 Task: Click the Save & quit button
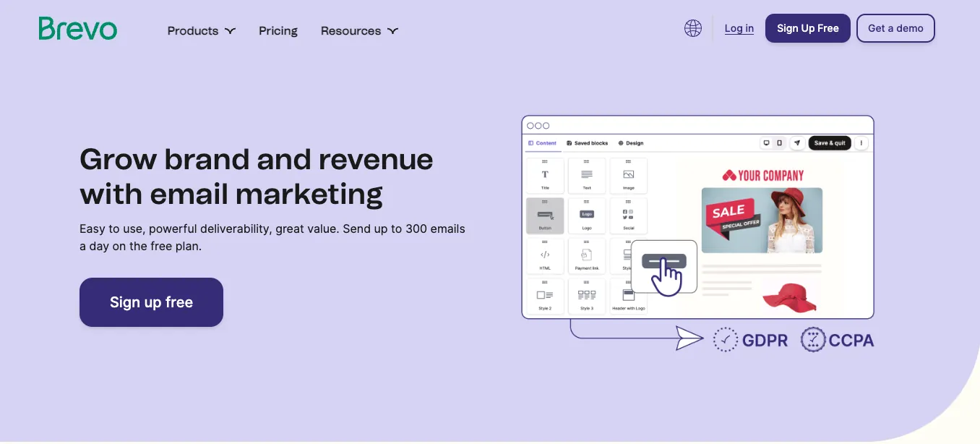[830, 143]
